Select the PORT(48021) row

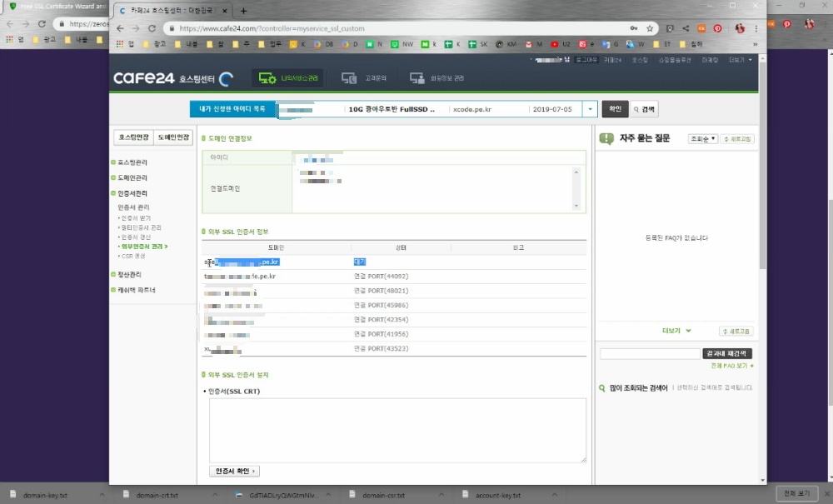point(394,291)
